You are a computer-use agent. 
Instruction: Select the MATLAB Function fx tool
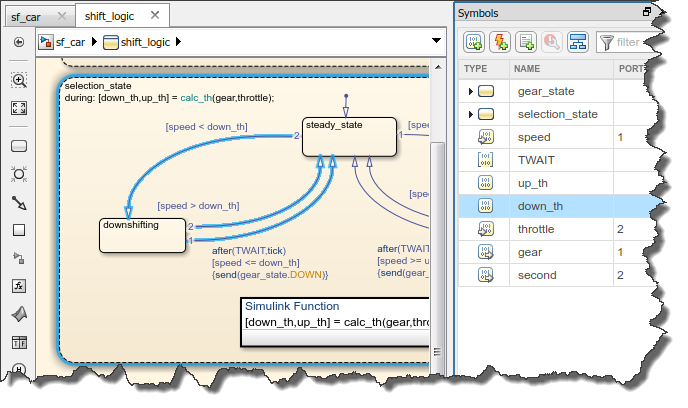19,285
